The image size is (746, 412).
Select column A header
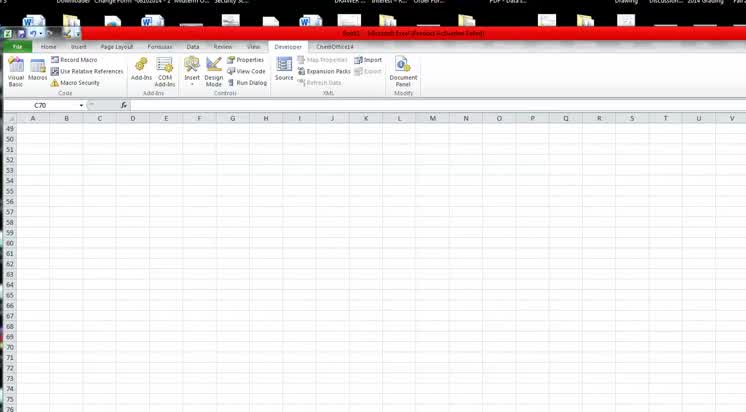33,118
